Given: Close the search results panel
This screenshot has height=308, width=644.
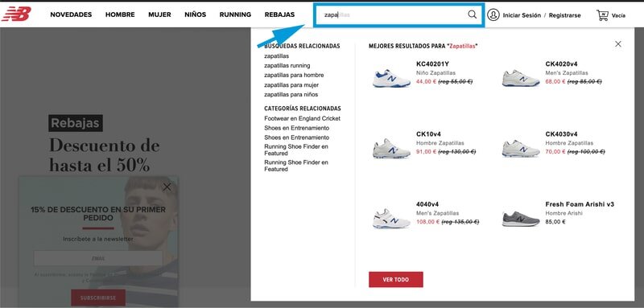Looking at the screenshot, I should pos(618,44).
